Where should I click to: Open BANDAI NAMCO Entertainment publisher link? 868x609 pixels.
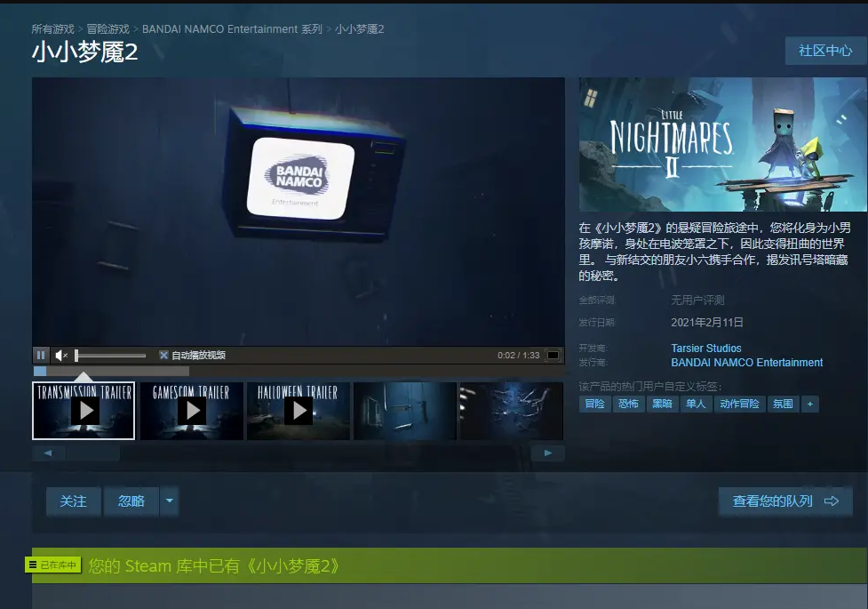(747, 363)
